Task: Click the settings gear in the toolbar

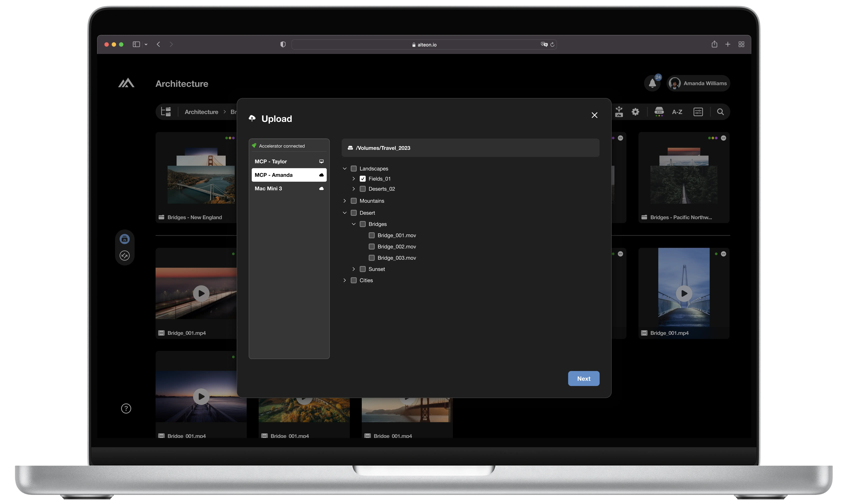Action: (x=635, y=112)
